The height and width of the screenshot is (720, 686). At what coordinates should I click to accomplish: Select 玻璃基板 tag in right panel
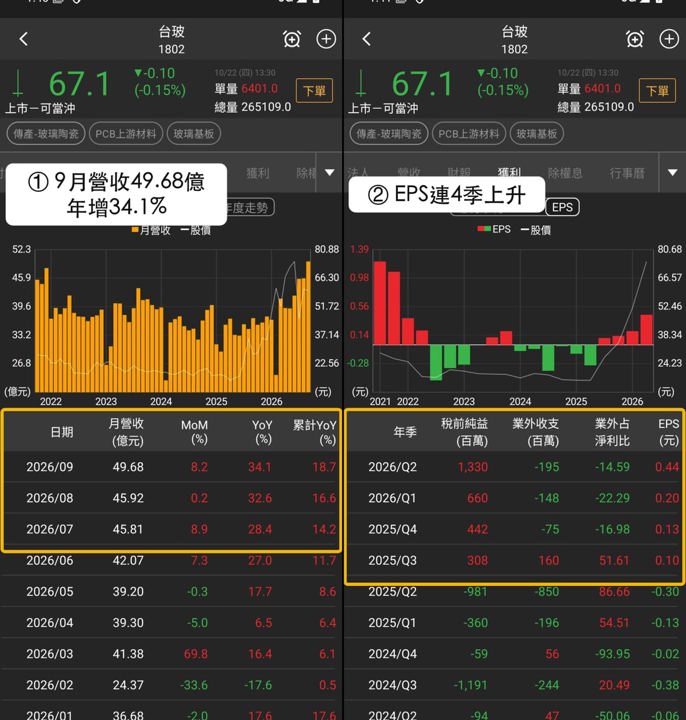pos(537,134)
